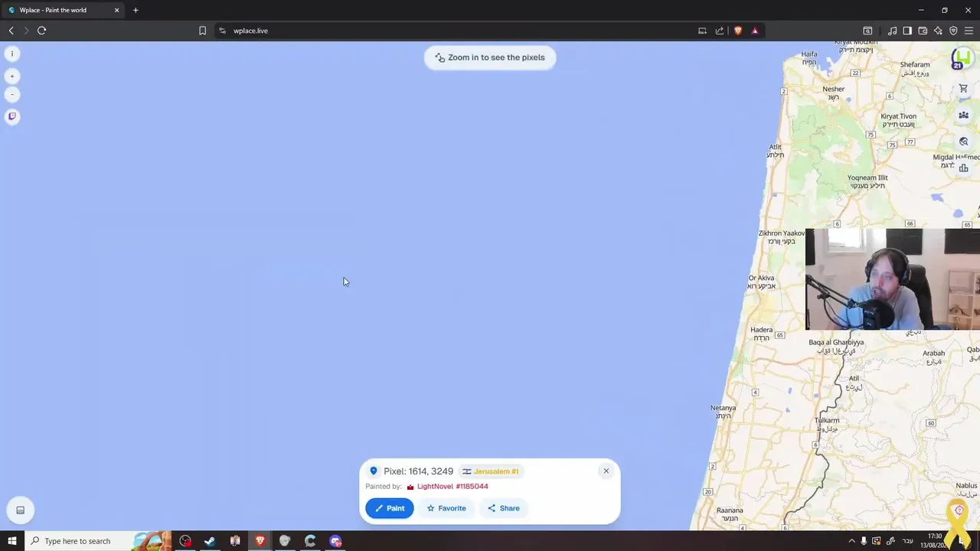Click Zikhron Yaakov label on map
The image size is (980, 551).
[x=782, y=237]
